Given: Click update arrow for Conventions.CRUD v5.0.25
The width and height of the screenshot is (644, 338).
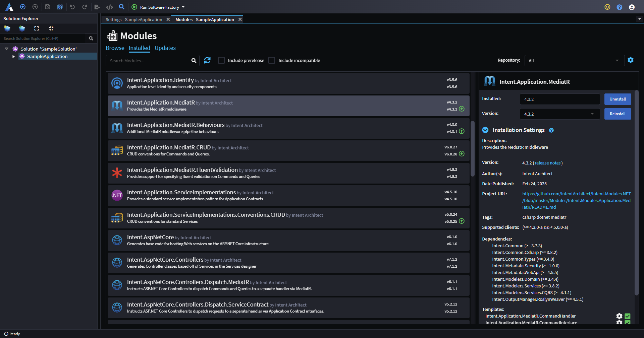Looking at the screenshot, I should (x=462, y=221).
